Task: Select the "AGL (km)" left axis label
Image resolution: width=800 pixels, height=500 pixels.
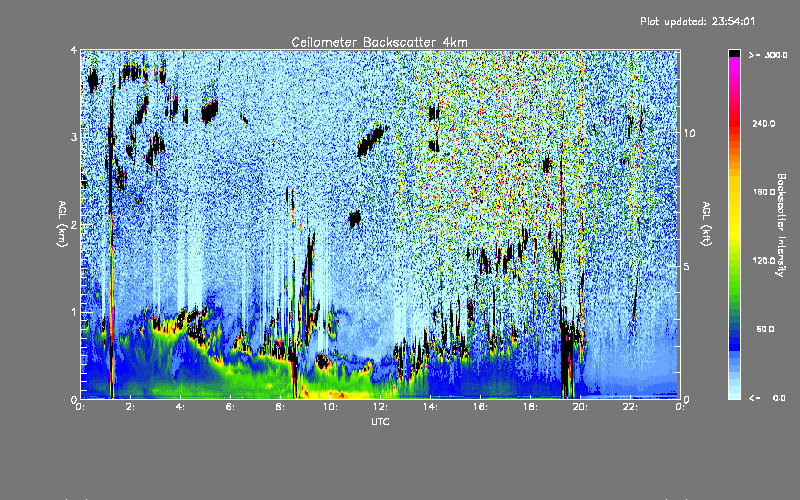Action: tap(62, 224)
